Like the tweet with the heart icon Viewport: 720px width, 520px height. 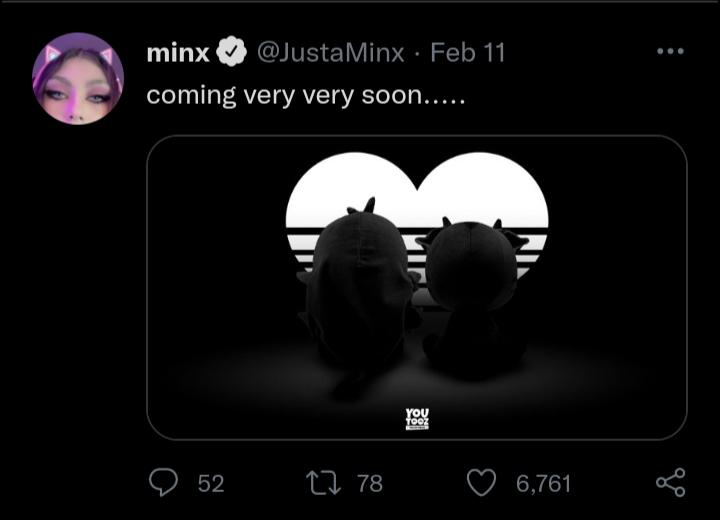point(482,483)
